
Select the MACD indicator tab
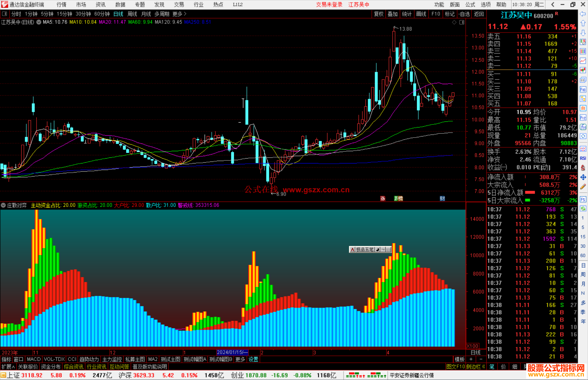coord(33,359)
